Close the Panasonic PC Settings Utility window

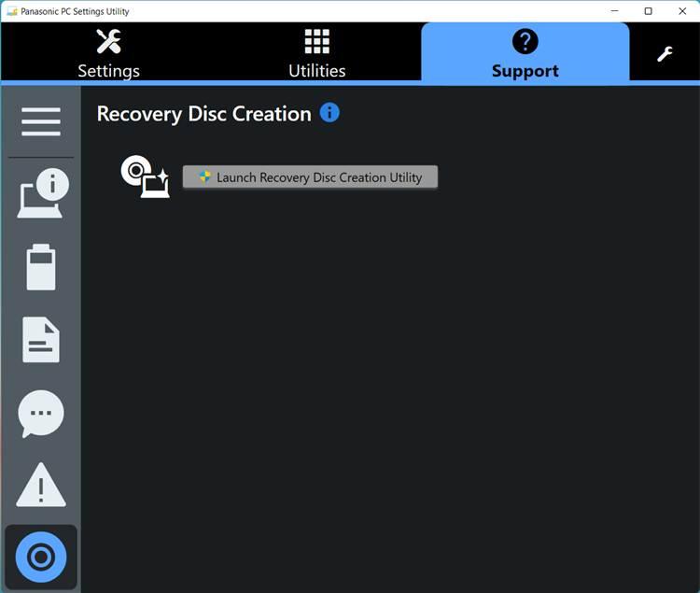click(682, 11)
